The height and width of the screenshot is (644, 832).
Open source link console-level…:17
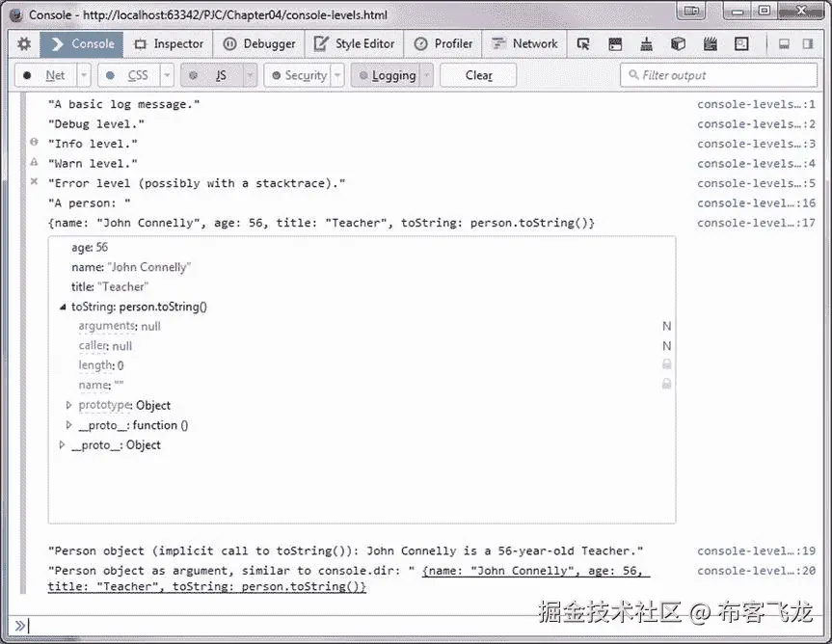[x=756, y=223]
